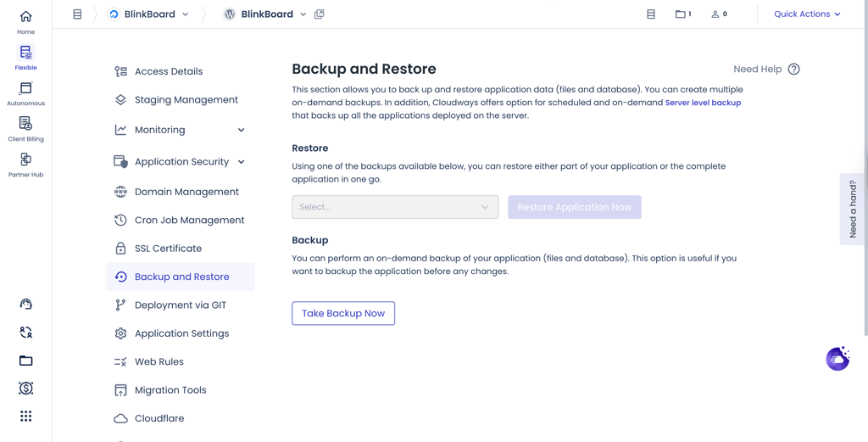
Task: Click the team members counter showing 0
Action: pos(719,14)
